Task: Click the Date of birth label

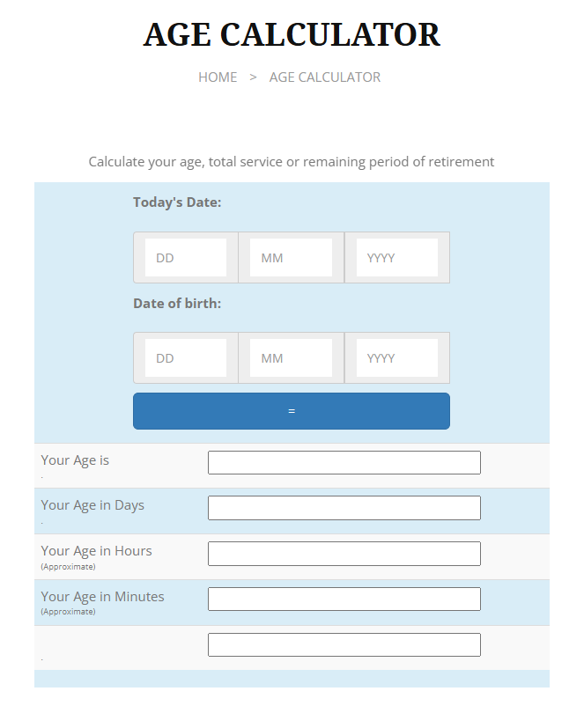Action: [177, 304]
